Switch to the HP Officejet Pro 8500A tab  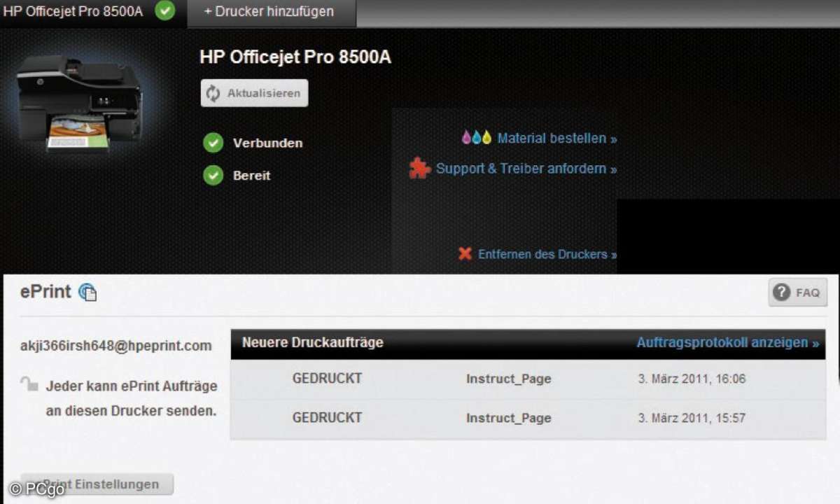tap(93, 12)
